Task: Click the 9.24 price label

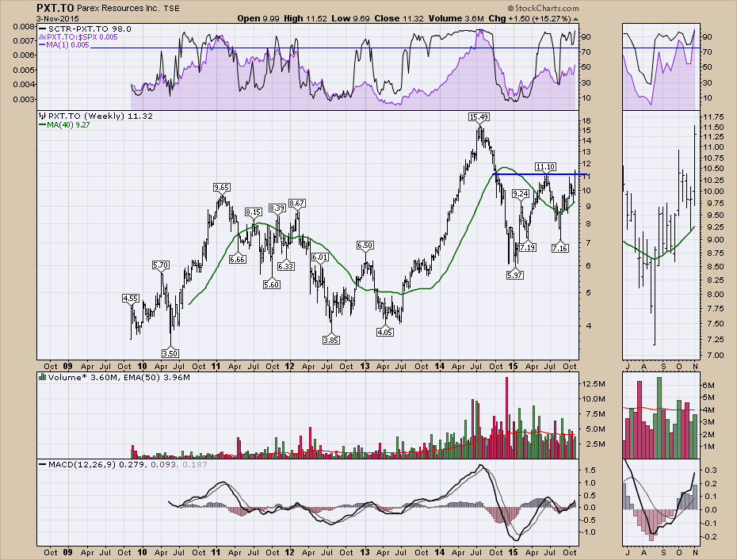Action: point(521,193)
